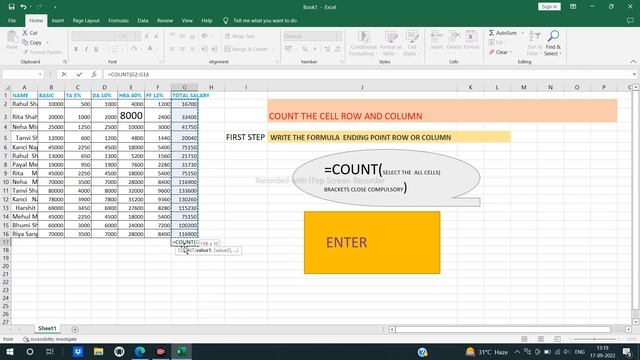Open the Ribbon Display Options icon

pos(573,7)
